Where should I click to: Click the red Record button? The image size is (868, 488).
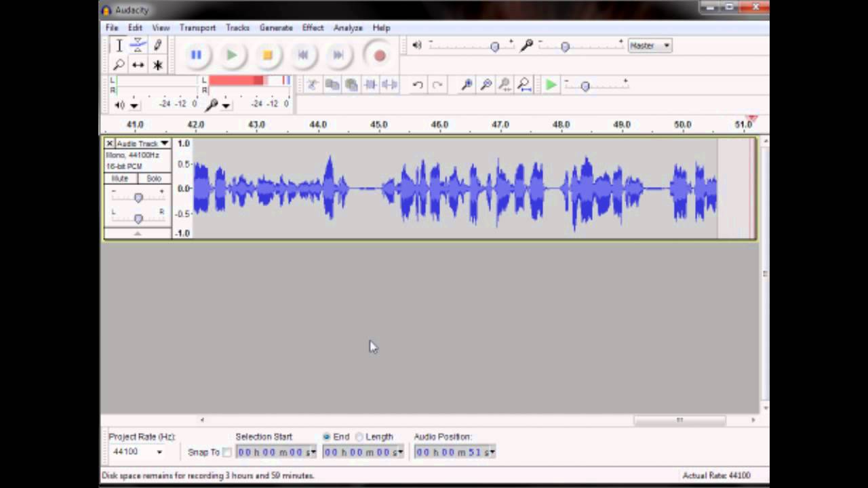(x=379, y=56)
